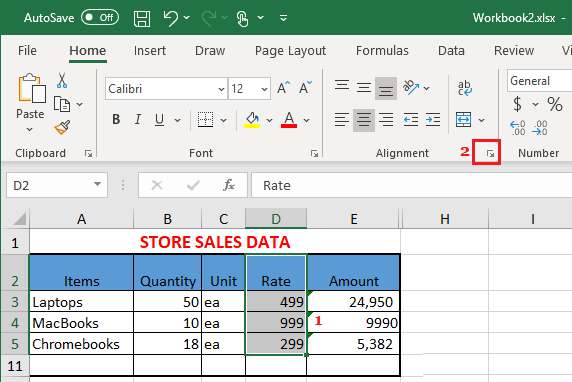Click Increase Indent icon
The image size is (572, 382).
(x=433, y=120)
